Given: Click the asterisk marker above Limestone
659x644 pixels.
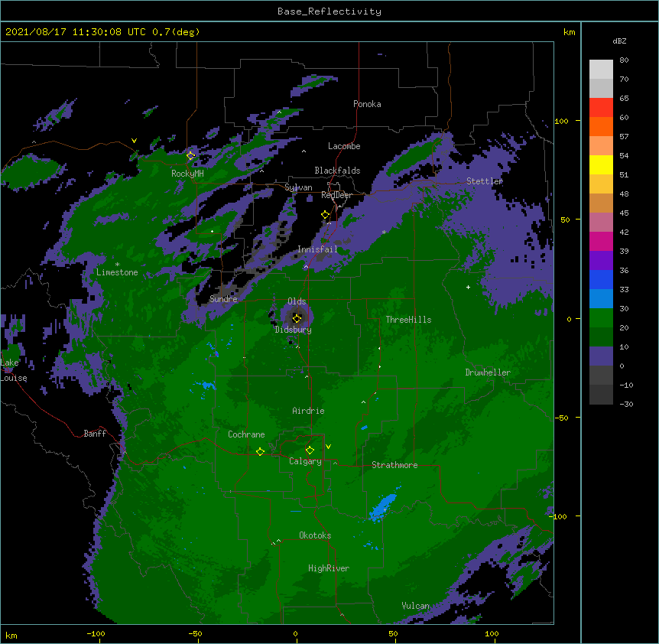Looking at the screenshot, I should tap(117, 265).
